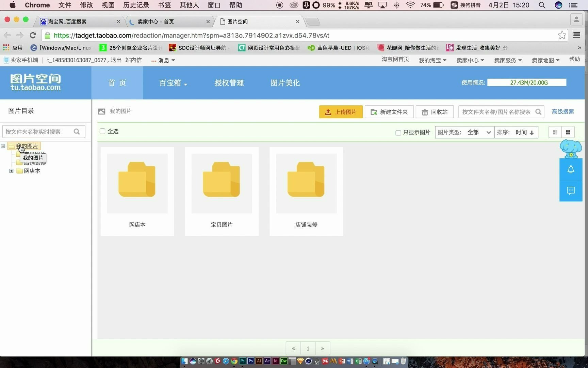Open the Chrome 书签 menu
588x368 pixels.
tap(165, 5)
